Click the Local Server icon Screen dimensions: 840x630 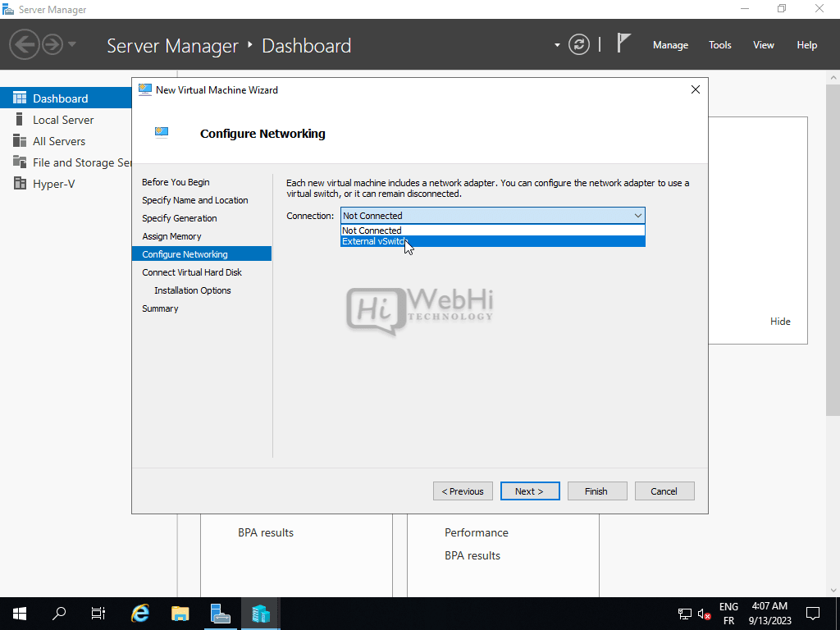(20, 119)
